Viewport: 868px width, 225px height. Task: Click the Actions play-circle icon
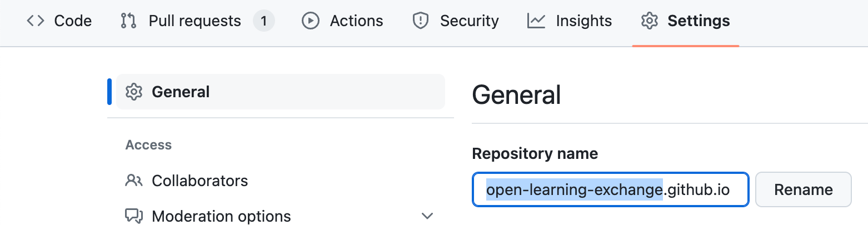tap(310, 21)
